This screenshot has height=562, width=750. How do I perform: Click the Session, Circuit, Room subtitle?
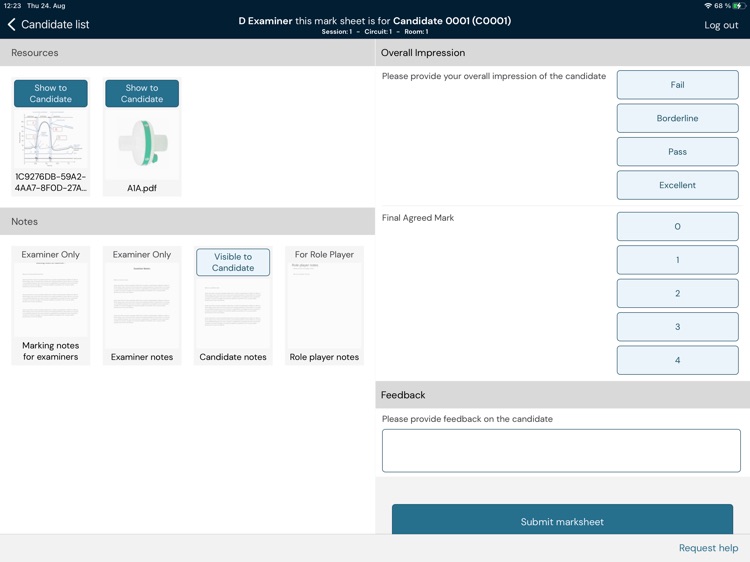tap(375, 32)
